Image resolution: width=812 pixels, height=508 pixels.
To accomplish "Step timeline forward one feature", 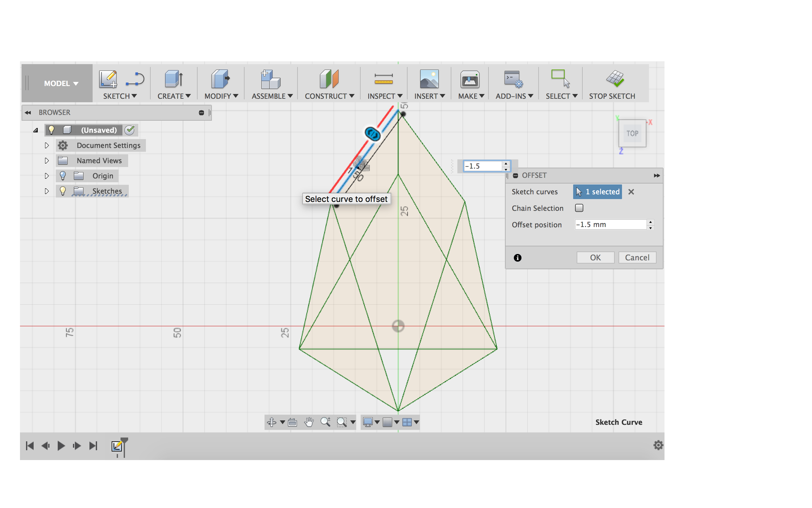I will point(77,446).
